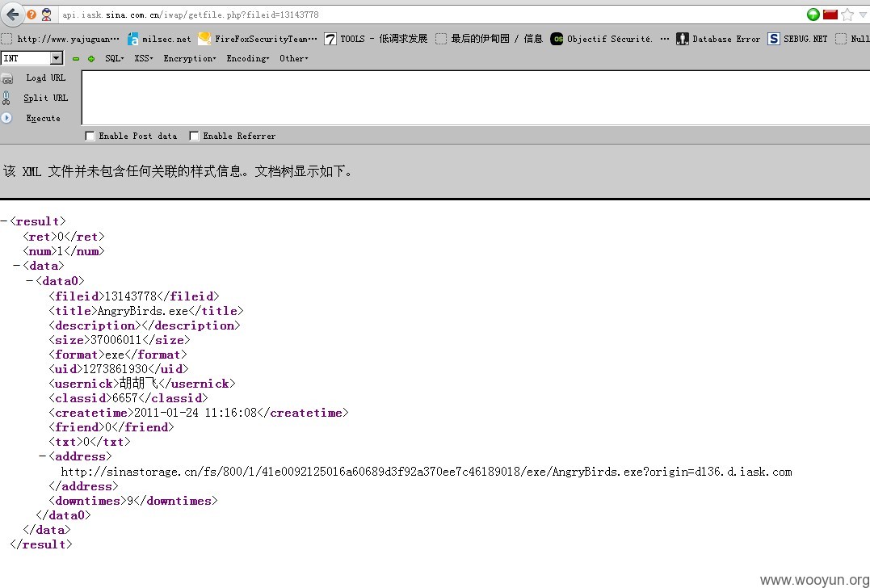Click the XML no-style notice message

click(x=178, y=171)
